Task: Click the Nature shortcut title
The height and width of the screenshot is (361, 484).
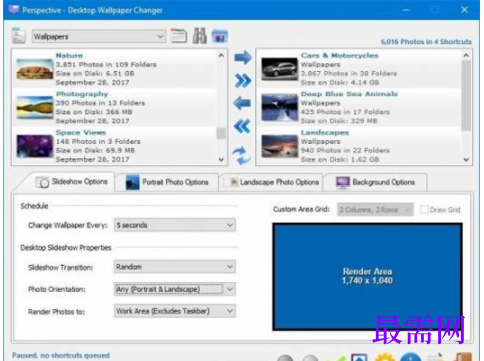Action: (69, 55)
